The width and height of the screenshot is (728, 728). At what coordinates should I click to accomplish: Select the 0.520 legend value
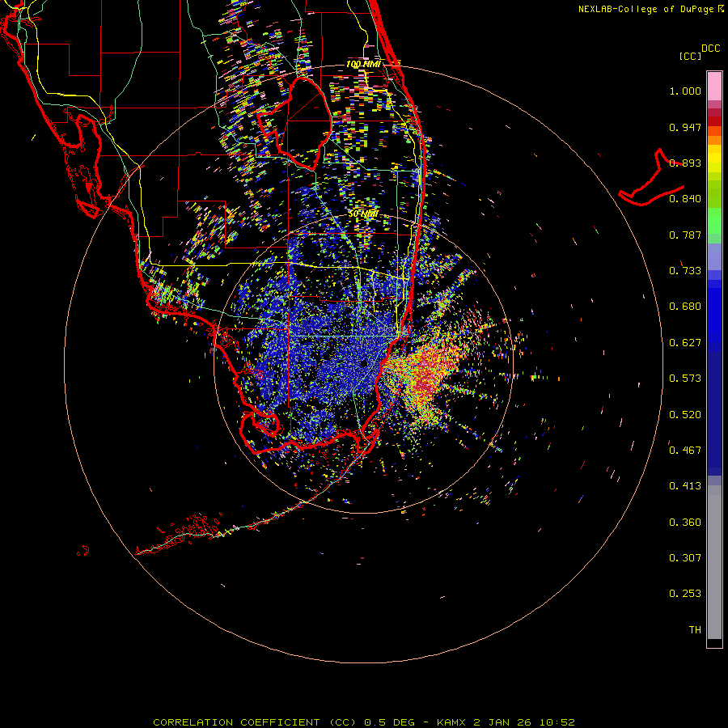[x=685, y=415]
